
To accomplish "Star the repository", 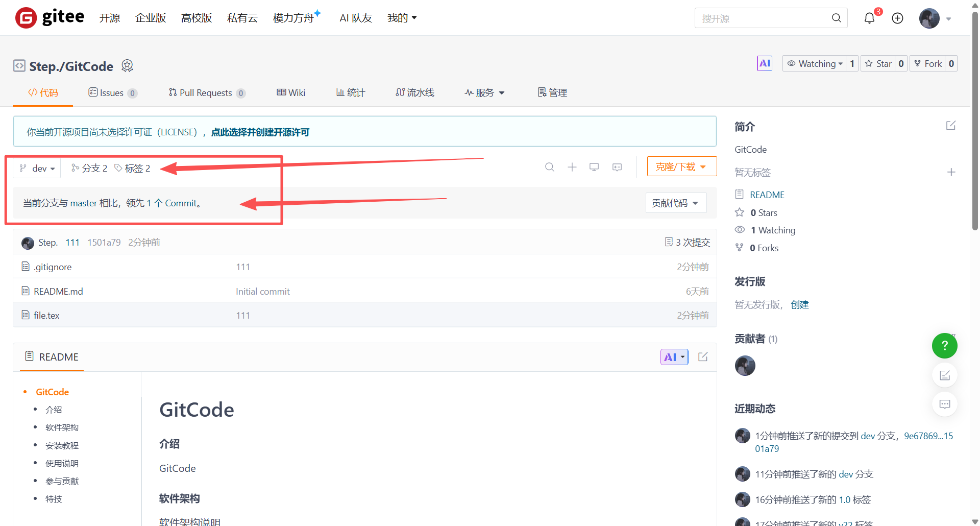I will point(878,63).
